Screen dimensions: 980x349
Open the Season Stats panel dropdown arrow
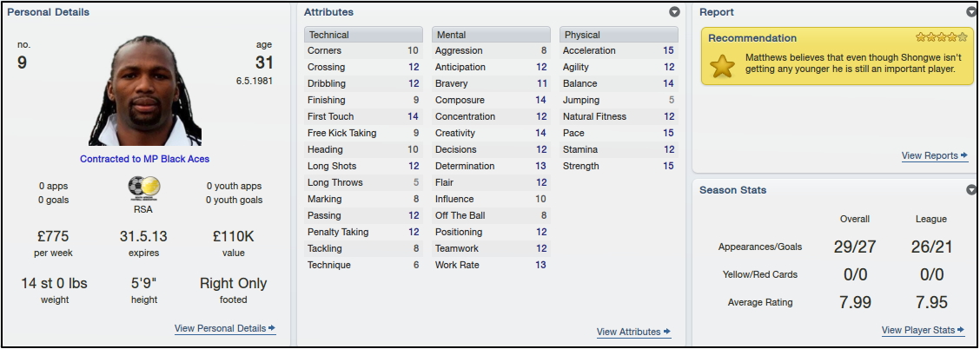[x=971, y=190]
